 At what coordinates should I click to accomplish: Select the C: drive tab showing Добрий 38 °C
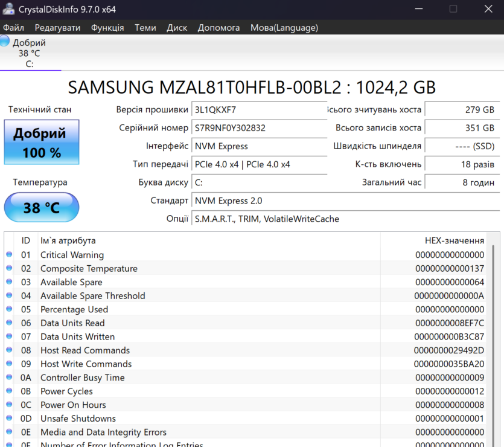(30, 53)
